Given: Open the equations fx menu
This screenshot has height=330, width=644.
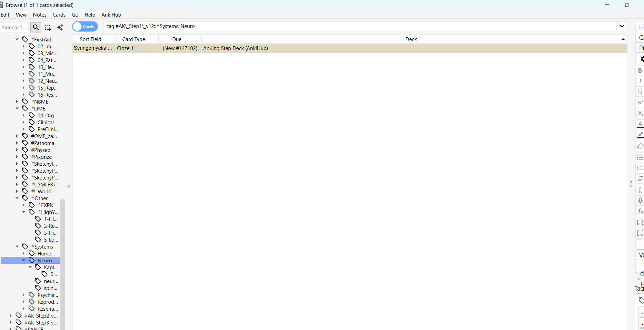Looking at the screenshot, I should click(640, 211).
